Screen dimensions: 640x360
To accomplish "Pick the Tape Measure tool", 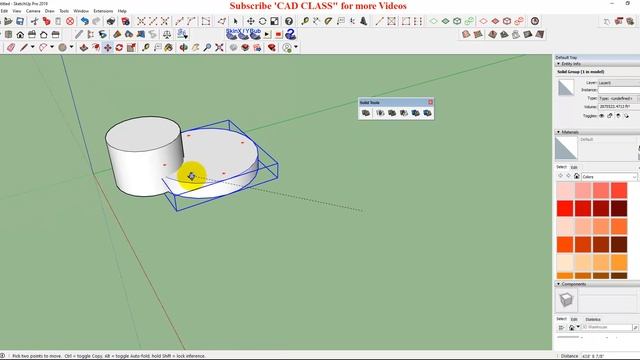I will 146,48.
